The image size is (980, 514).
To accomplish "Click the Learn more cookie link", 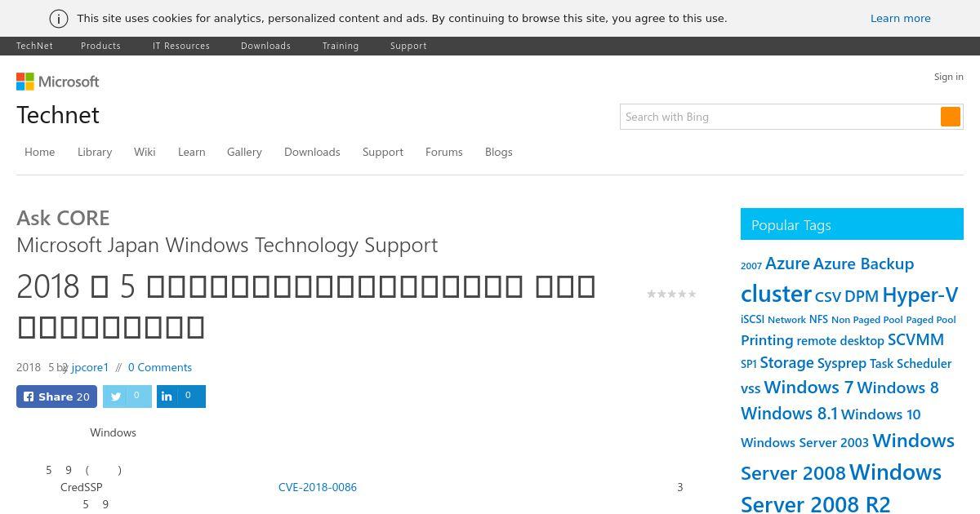I will pos(901,18).
